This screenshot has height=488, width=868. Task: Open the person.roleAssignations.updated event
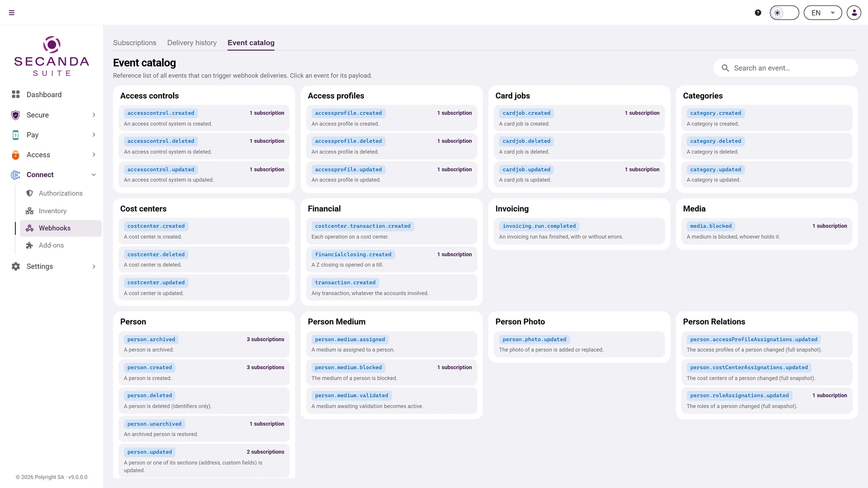(x=767, y=400)
